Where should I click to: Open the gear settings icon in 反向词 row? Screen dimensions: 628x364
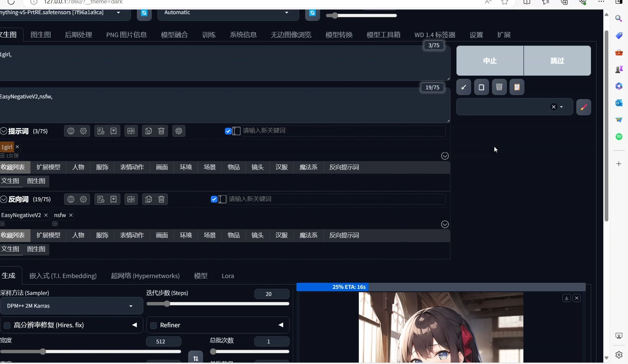(83, 199)
